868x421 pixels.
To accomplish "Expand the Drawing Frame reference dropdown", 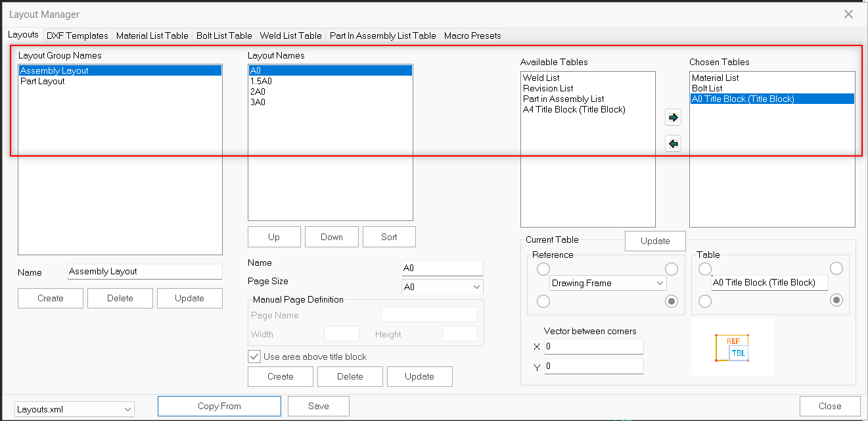I will (x=607, y=283).
